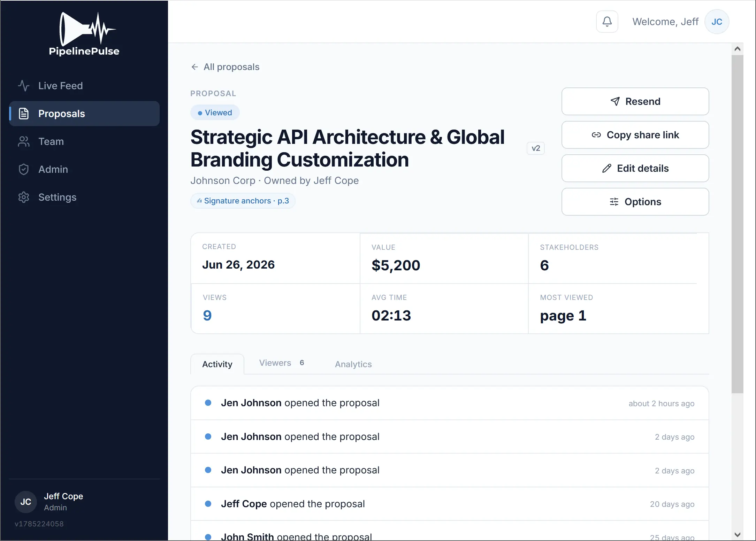Click the Welcome, Jeff greeting text
This screenshot has height=541, width=756.
click(x=665, y=22)
